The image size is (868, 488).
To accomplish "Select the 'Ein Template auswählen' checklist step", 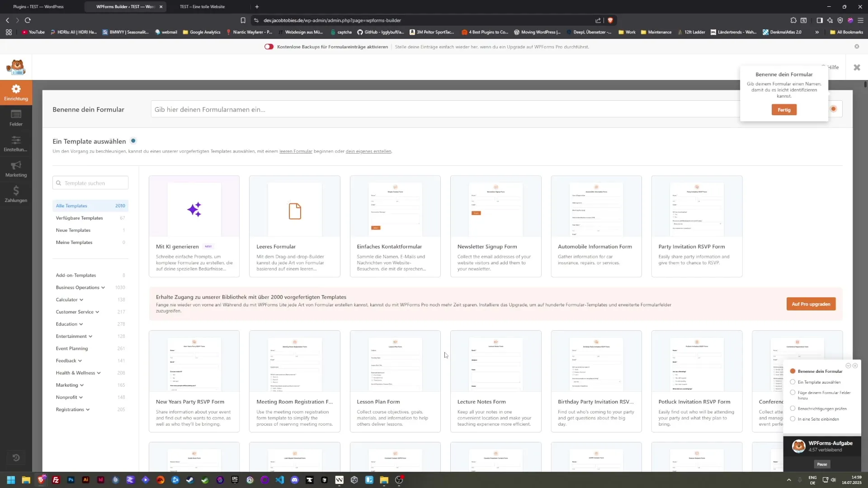I will coord(819,382).
